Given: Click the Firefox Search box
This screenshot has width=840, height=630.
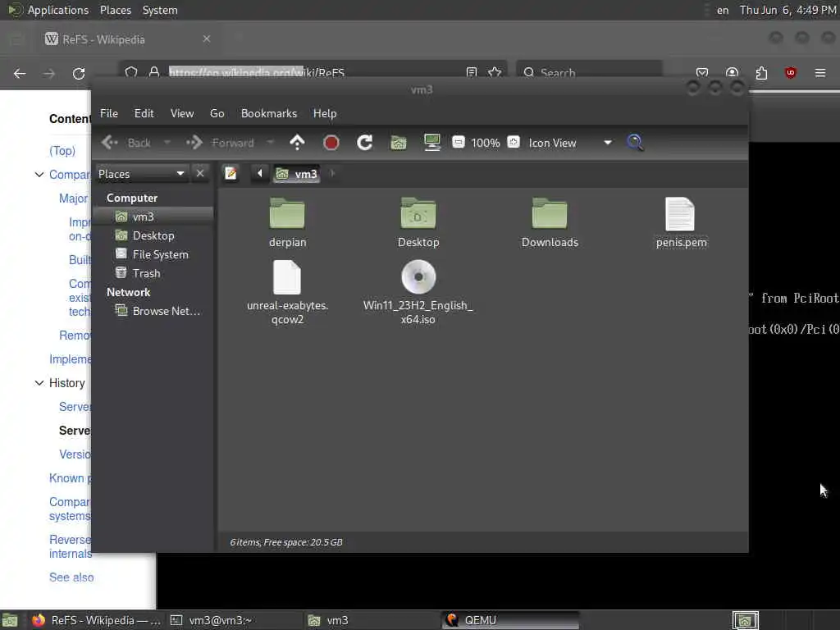Looking at the screenshot, I should click(x=589, y=72).
